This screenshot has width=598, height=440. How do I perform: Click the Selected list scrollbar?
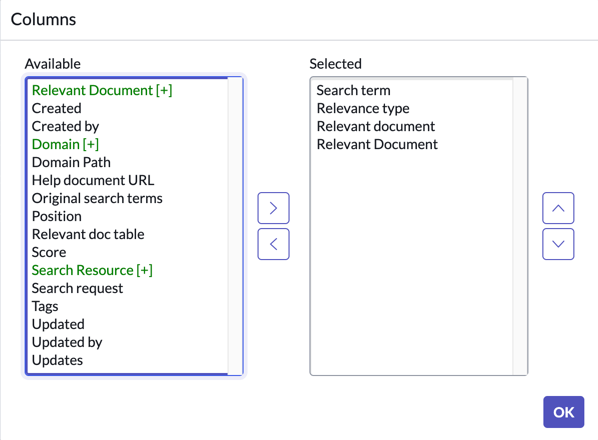tap(520, 226)
